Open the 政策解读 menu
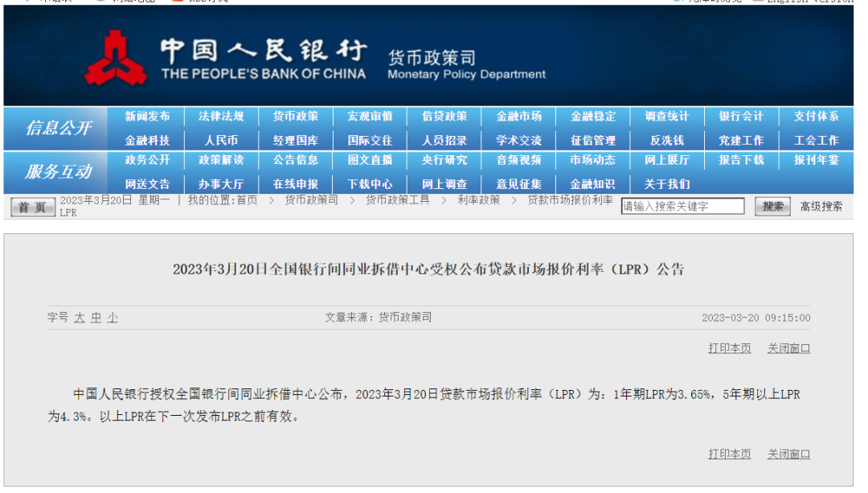The width and height of the screenshot is (868, 493). [220, 160]
